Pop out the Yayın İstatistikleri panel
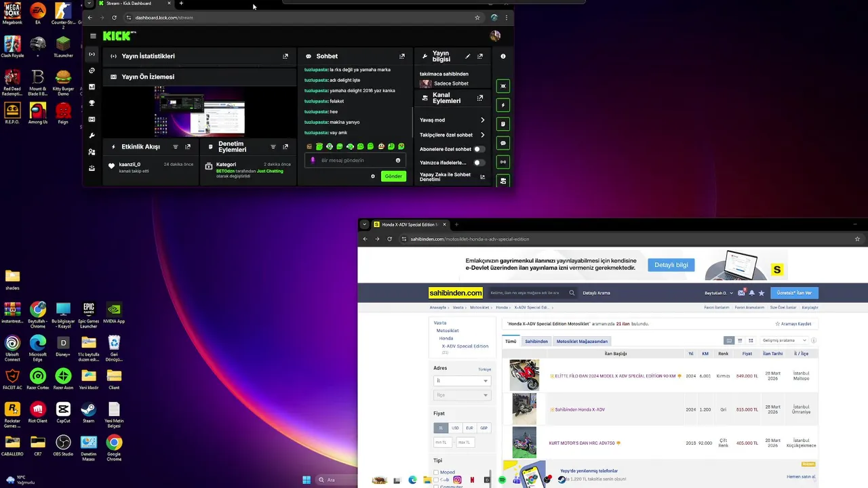The image size is (868, 488). pos(285,56)
